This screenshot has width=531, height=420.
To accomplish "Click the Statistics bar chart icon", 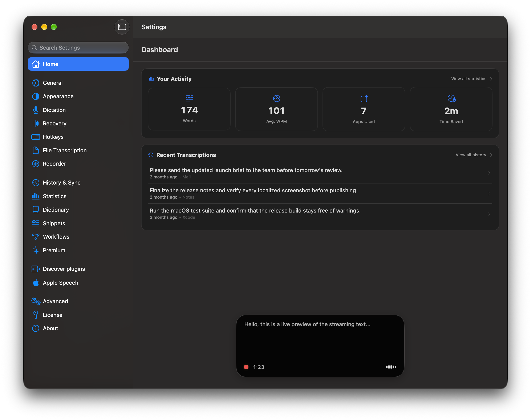I will 36,196.
